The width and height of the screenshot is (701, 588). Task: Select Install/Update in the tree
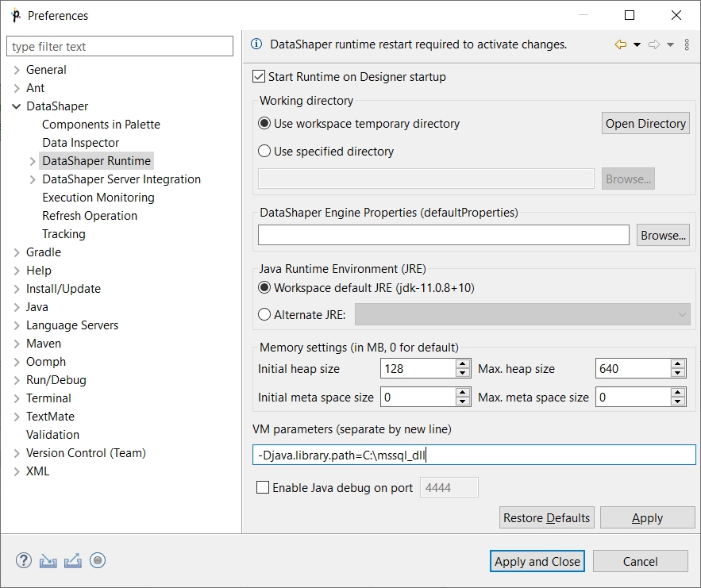click(x=64, y=289)
